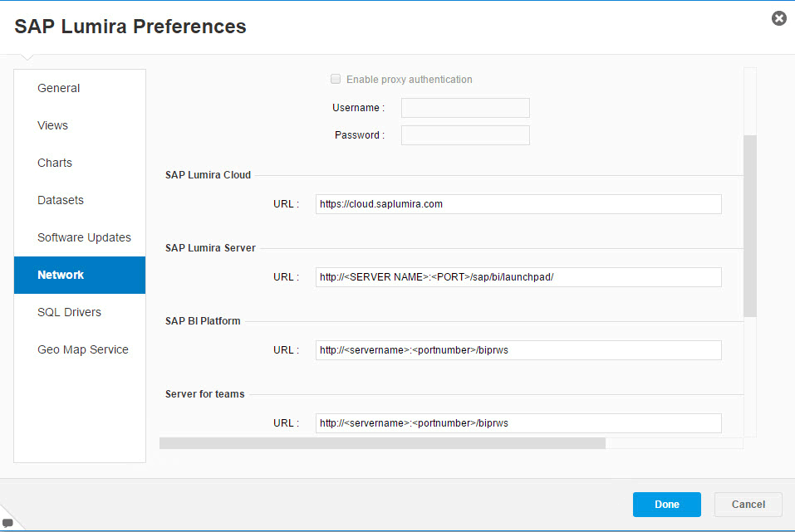This screenshot has height=532, width=795.
Task: Click the SAP Lumira Server URL field
Action: (x=518, y=277)
